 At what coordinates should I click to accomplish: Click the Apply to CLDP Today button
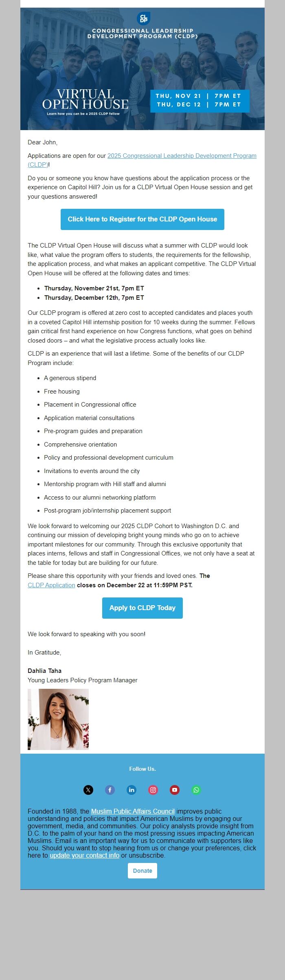tap(142, 608)
